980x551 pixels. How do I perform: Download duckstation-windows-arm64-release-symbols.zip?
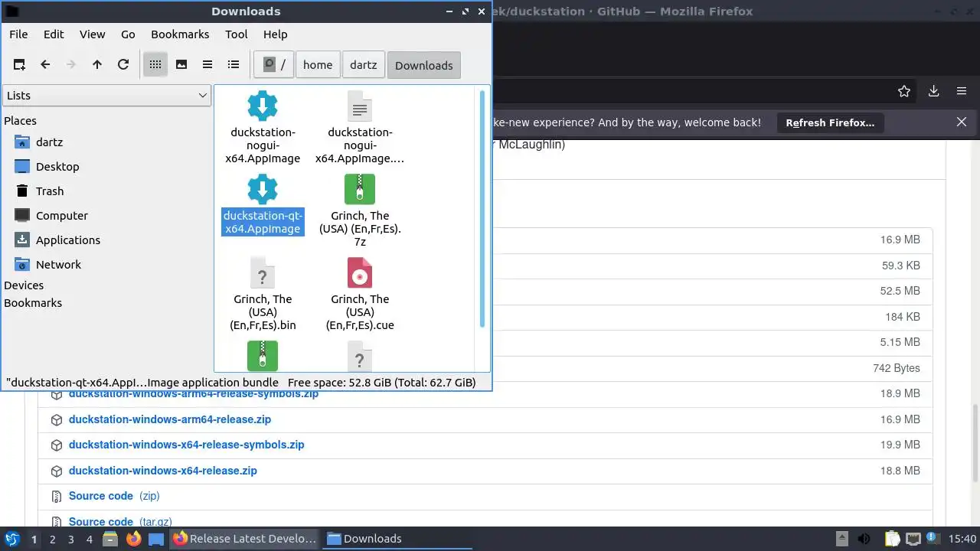click(x=194, y=394)
